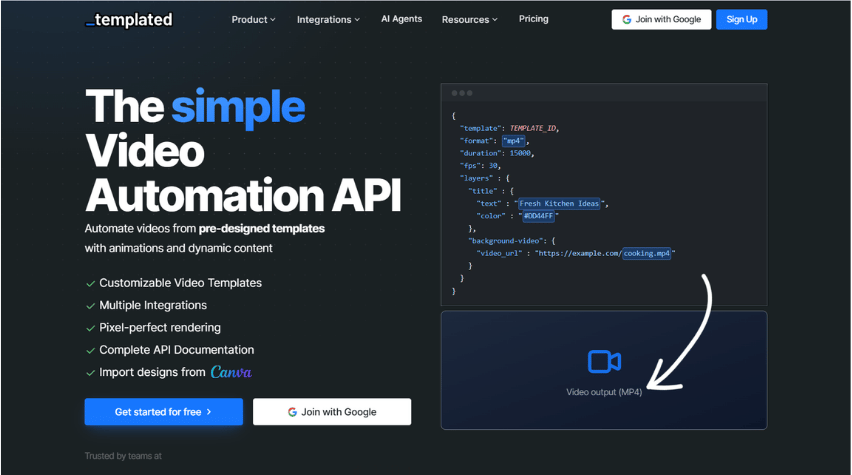Screen dimensions: 852x475
Task: Click the video camera output icon
Action: point(604,362)
